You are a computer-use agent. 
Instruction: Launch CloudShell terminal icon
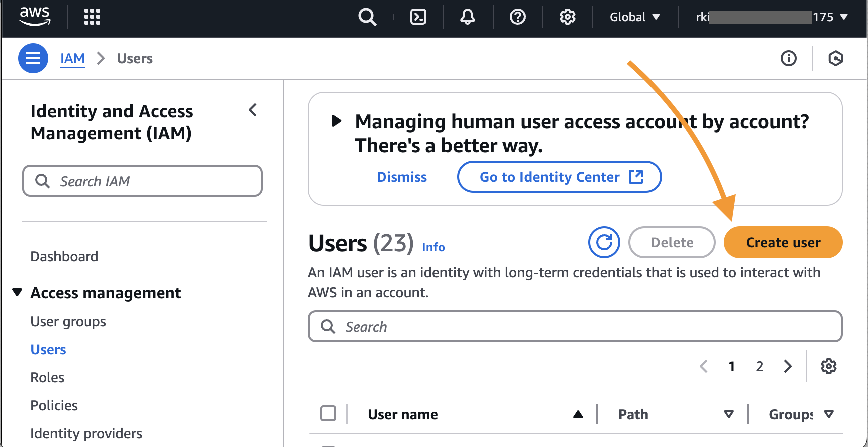tap(418, 17)
